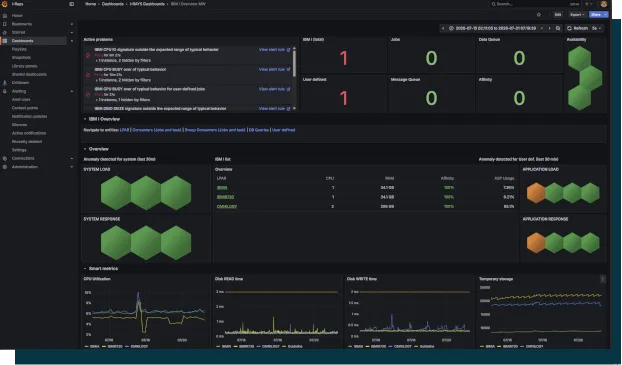
Task: Collapse the Dashboards sidebar section chevron
Action: 72,40
